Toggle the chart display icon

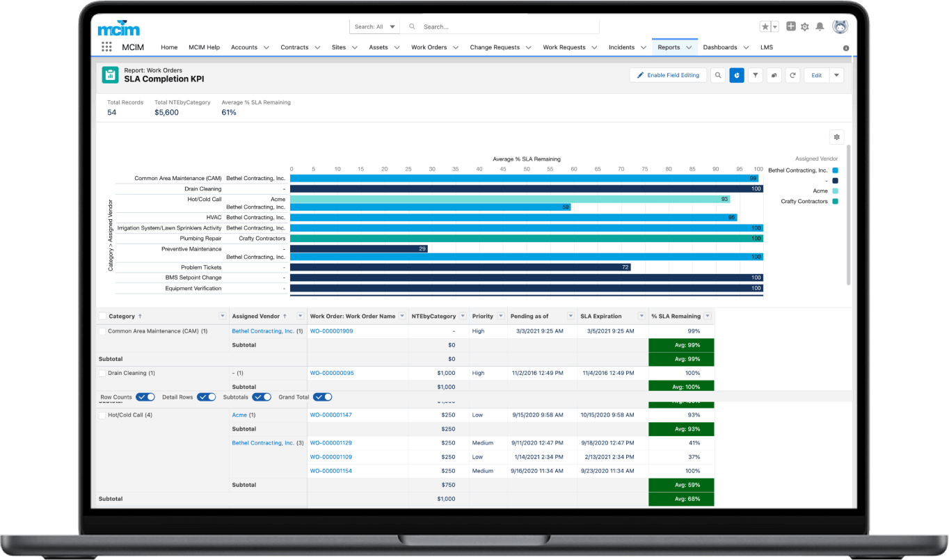coord(737,75)
